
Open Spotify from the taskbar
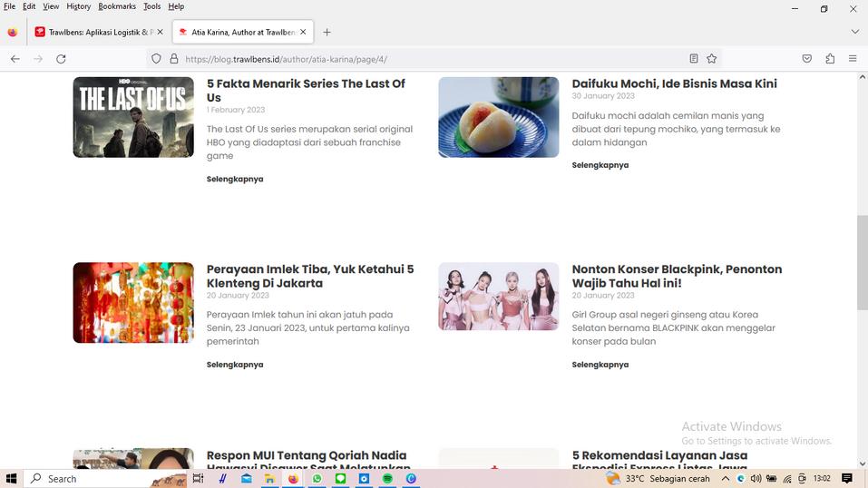click(x=387, y=479)
